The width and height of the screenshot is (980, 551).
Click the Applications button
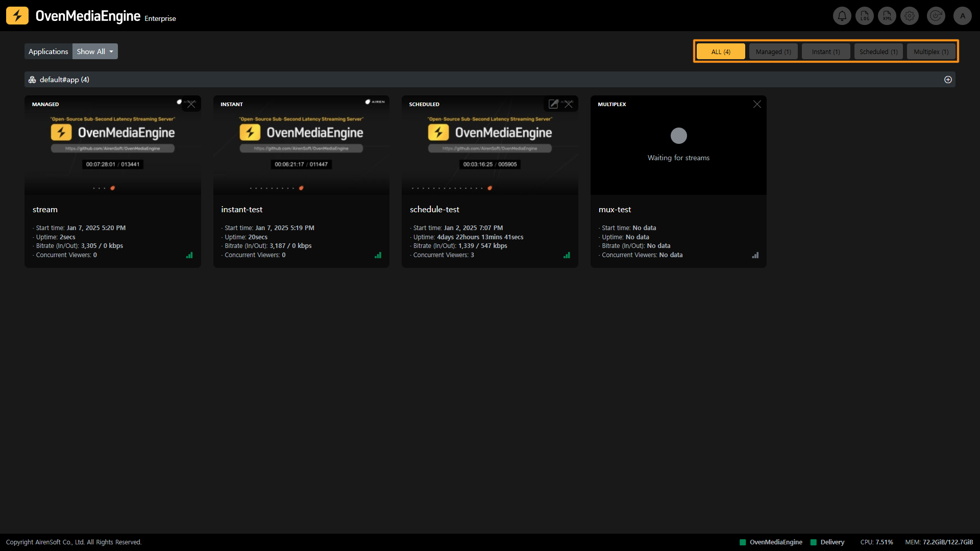click(x=48, y=52)
